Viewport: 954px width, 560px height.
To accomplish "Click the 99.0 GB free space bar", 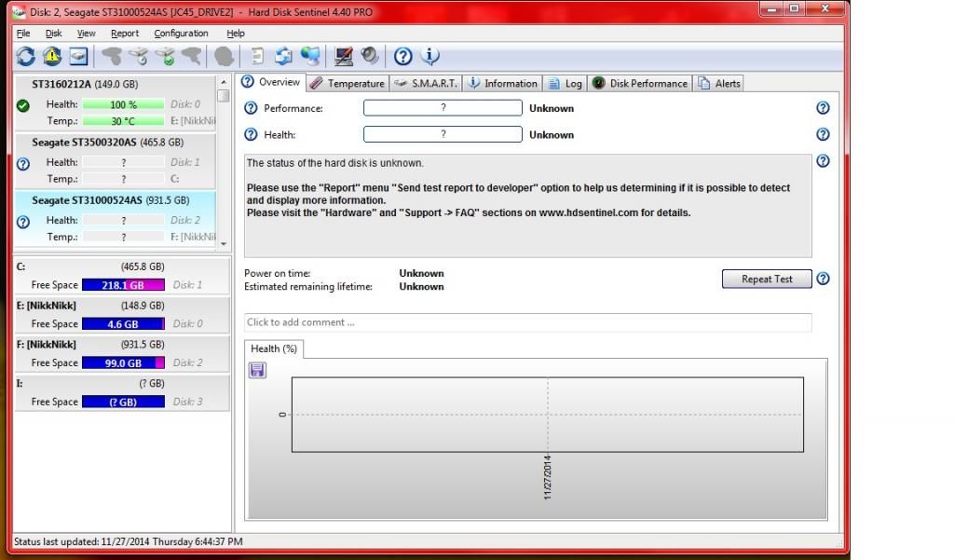I will click(x=123, y=362).
